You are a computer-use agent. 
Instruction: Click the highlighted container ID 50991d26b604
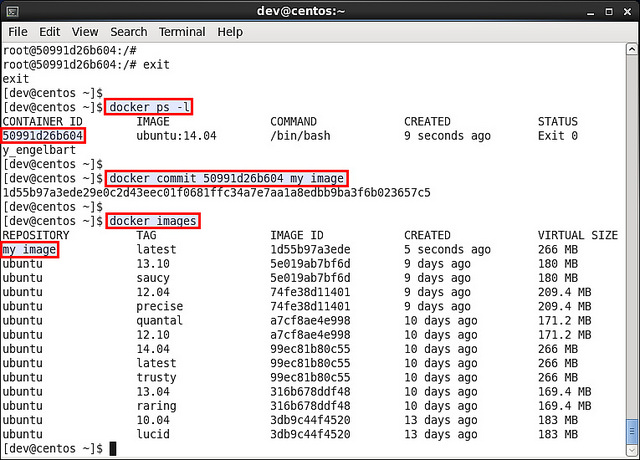pyautogui.click(x=43, y=136)
